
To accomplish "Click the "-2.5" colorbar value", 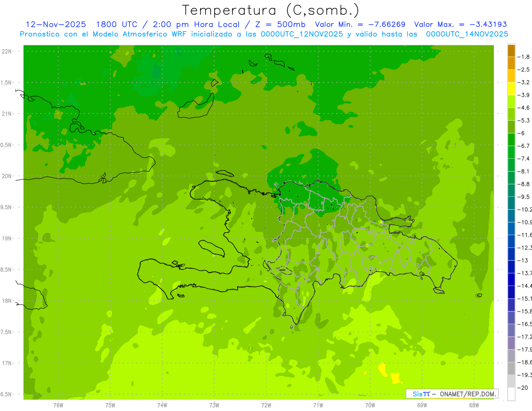I will click(x=524, y=70).
